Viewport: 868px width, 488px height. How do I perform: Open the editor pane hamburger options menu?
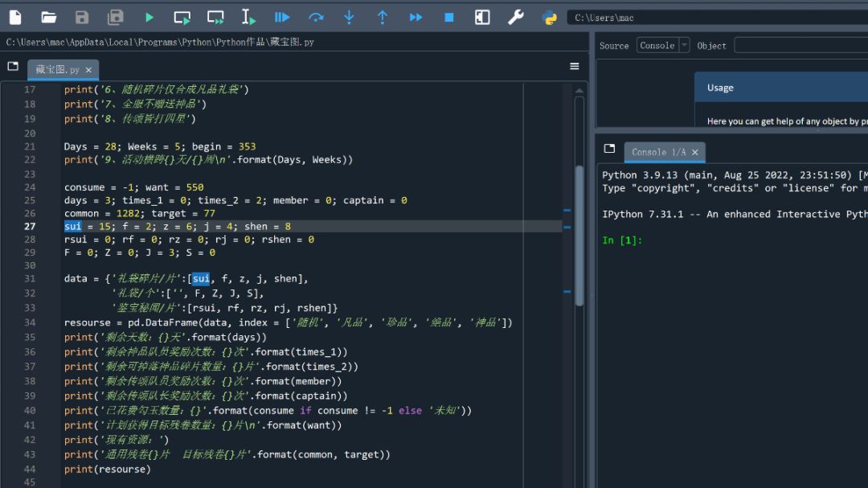(x=575, y=67)
